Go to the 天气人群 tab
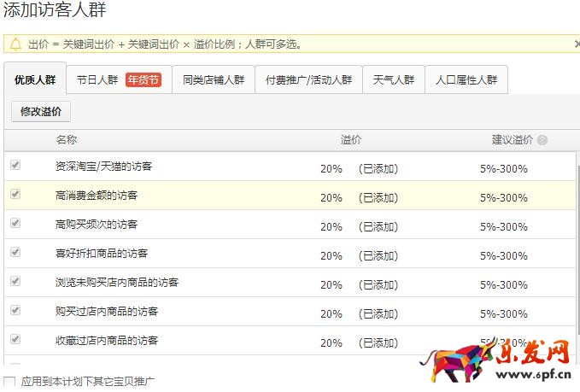The height and width of the screenshot is (392, 580). pyautogui.click(x=394, y=80)
